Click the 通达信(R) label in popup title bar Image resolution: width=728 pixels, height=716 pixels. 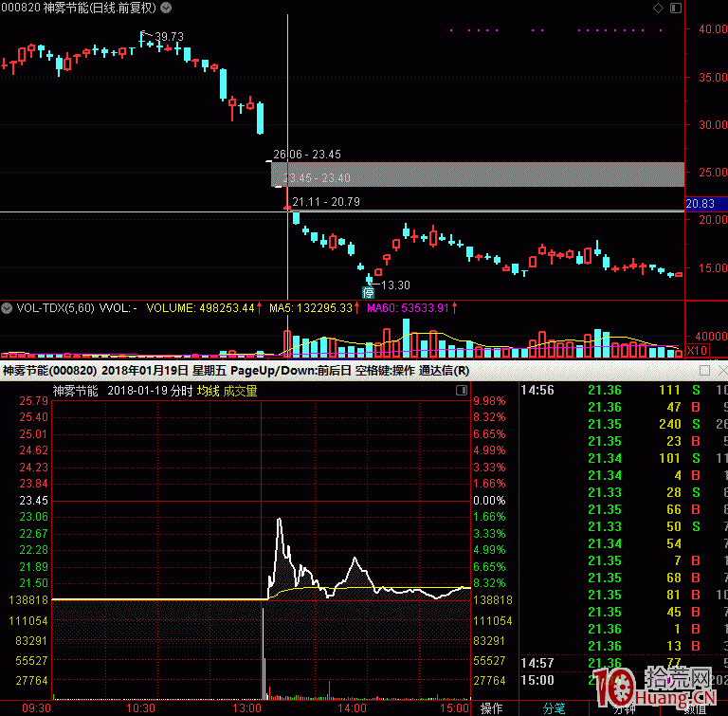pos(444,370)
